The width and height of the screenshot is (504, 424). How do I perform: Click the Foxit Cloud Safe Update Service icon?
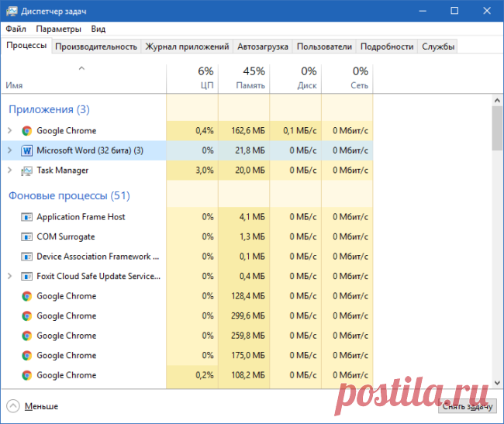27,277
